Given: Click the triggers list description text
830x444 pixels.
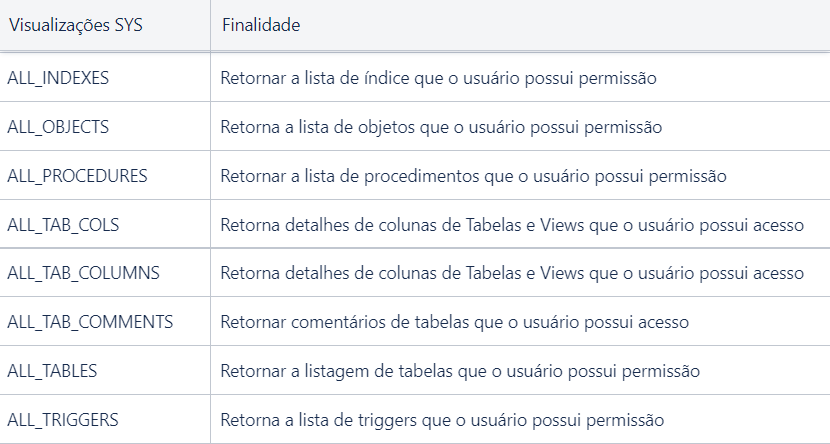Looking at the screenshot, I should click(442, 420).
